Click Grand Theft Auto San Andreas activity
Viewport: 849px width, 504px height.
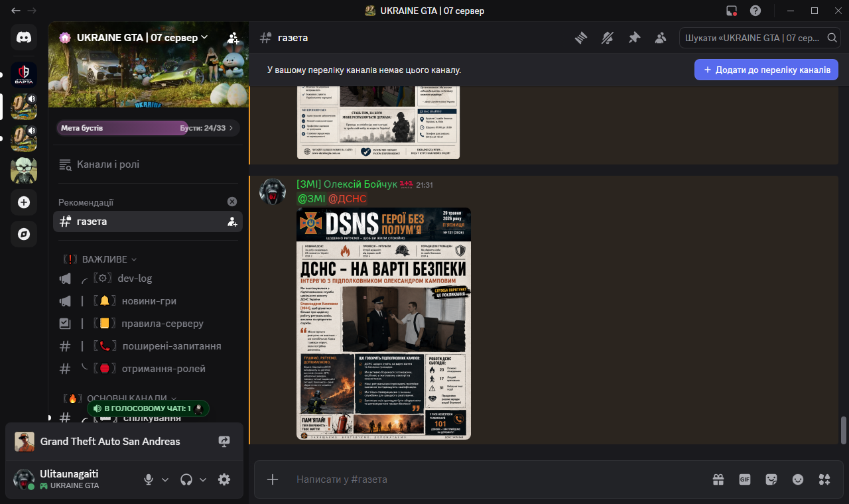110,442
